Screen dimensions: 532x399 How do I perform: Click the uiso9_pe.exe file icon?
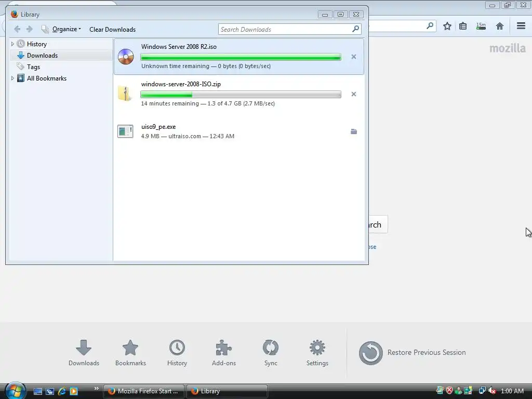click(x=125, y=131)
